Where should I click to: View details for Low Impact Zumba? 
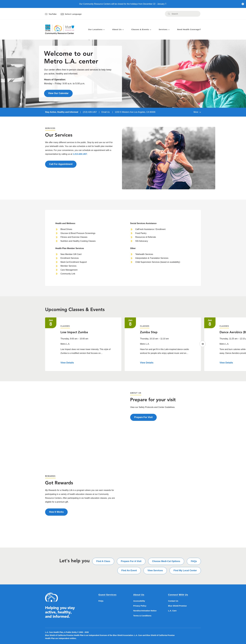[67, 363]
